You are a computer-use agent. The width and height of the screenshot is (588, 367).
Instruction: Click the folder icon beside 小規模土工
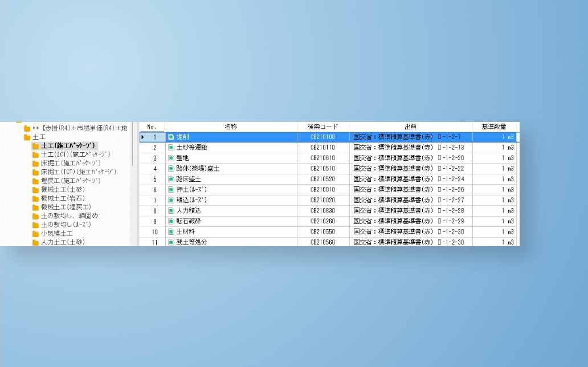click(35, 234)
